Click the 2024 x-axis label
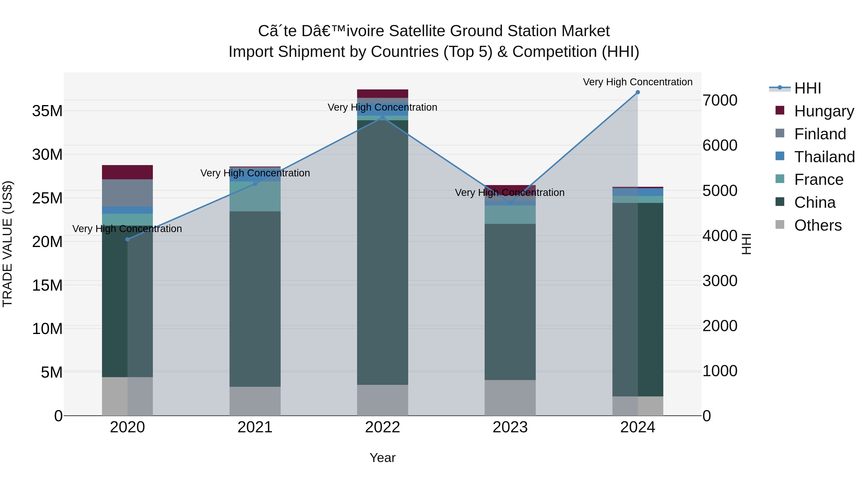 point(637,427)
